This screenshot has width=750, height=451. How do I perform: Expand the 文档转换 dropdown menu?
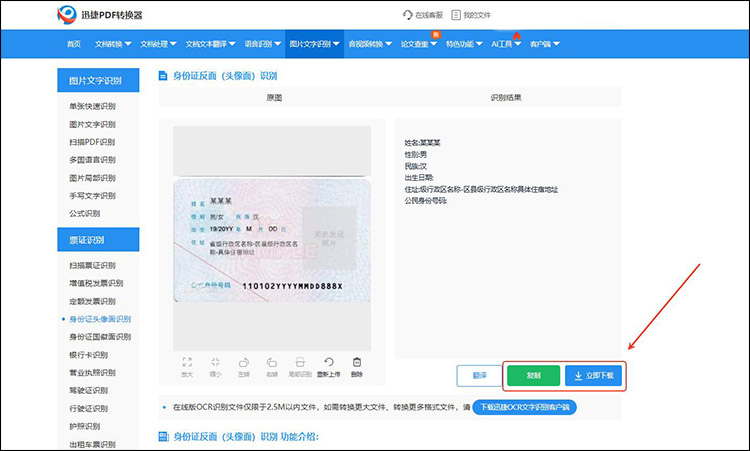pos(112,44)
